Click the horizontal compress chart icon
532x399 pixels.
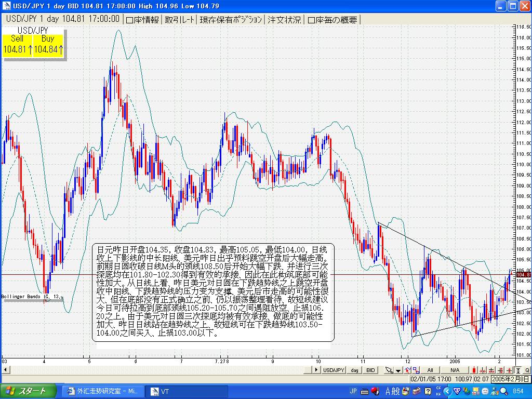[x=483, y=370]
